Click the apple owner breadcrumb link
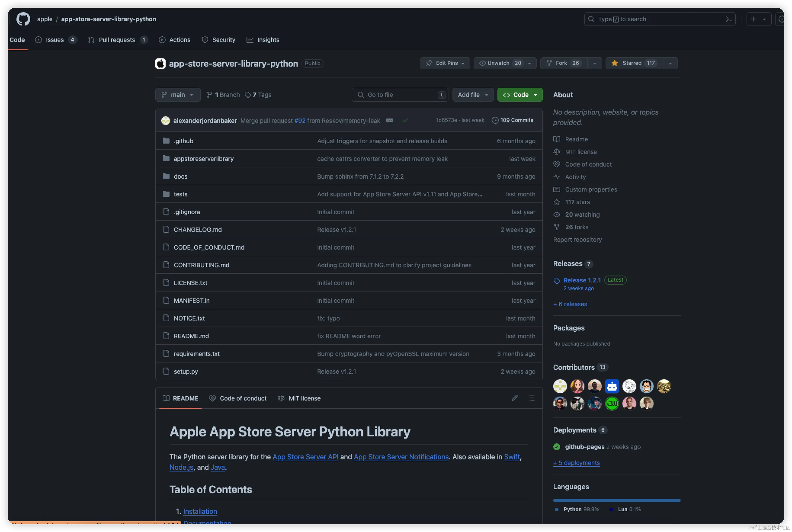 click(45, 19)
